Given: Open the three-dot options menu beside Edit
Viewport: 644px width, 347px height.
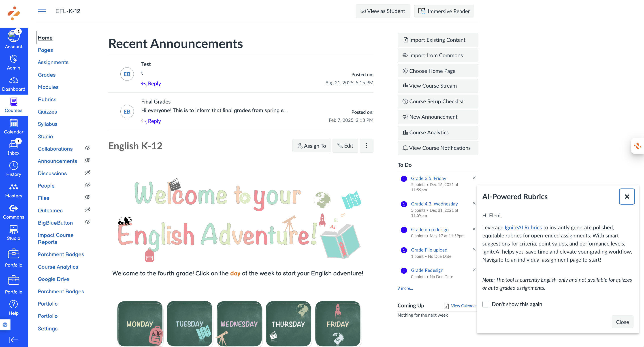Looking at the screenshot, I should coord(366,146).
